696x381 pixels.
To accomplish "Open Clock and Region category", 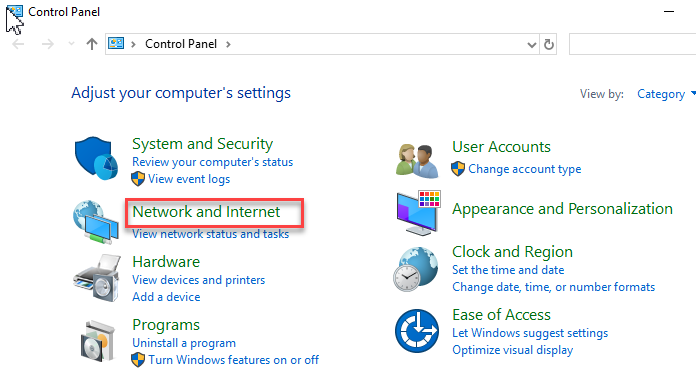I will click(512, 252).
